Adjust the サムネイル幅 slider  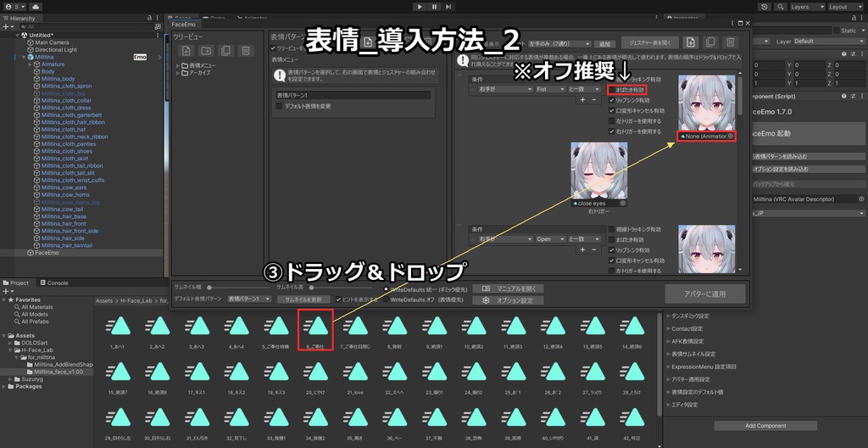[238, 288]
